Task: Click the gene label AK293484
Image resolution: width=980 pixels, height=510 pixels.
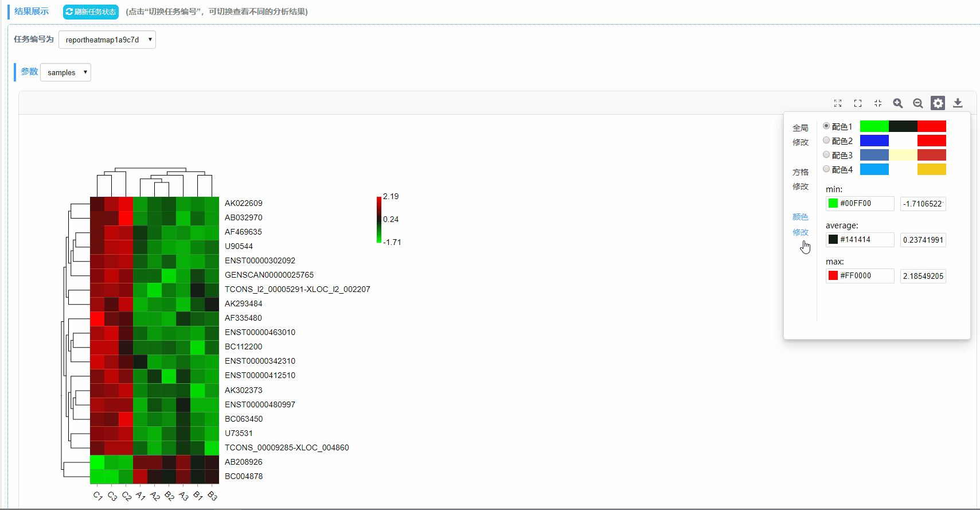Action: click(x=244, y=303)
